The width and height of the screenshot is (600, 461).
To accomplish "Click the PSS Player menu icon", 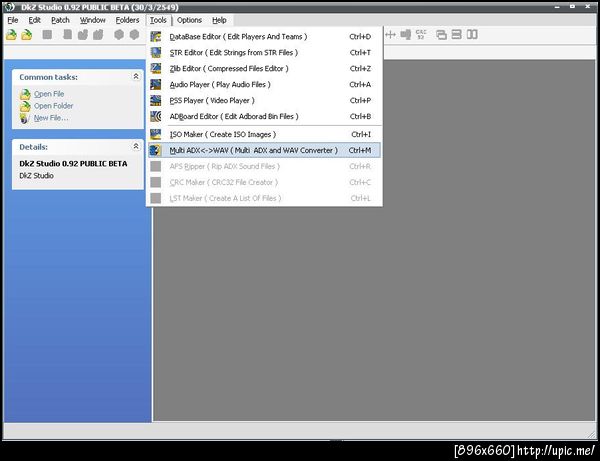I will pyautogui.click(x=156, y=100).
